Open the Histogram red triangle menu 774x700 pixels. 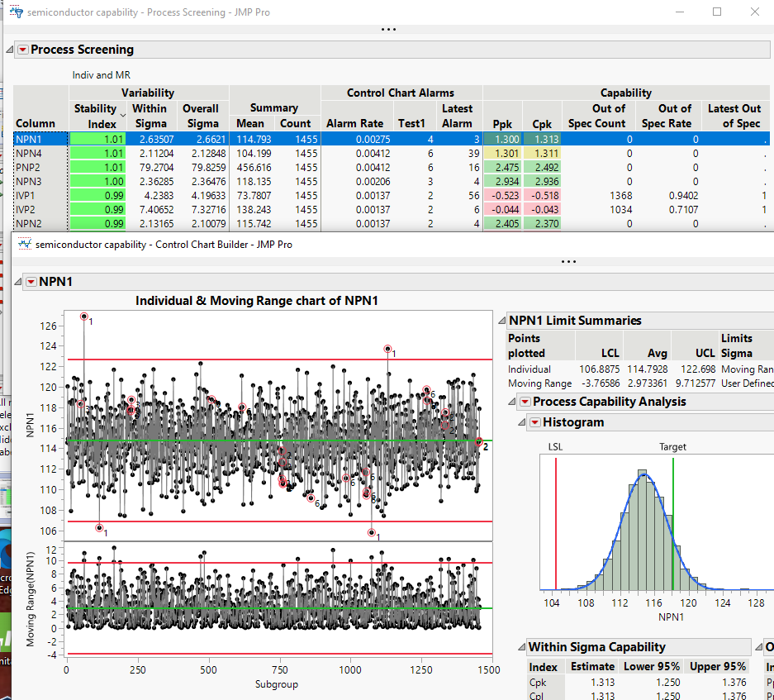[x=534, y=422]
